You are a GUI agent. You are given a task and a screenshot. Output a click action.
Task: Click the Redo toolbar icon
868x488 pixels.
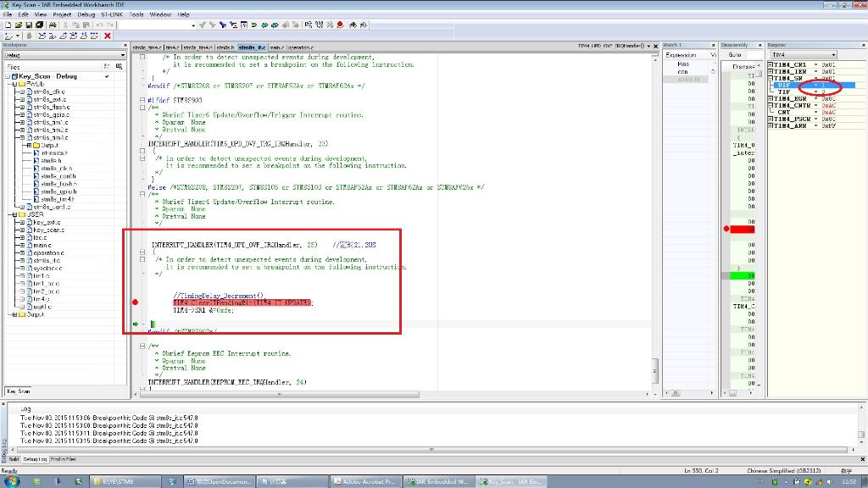click(110, 25)
